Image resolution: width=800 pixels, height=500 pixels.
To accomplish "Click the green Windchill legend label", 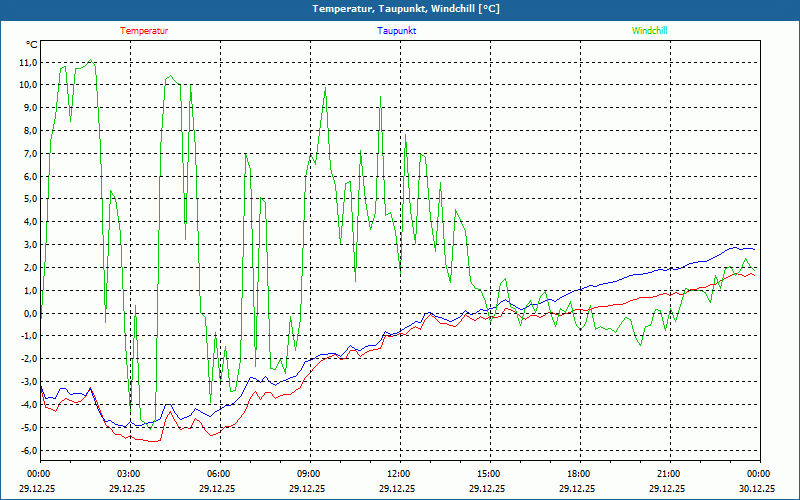I will click(x=649, y=31).
